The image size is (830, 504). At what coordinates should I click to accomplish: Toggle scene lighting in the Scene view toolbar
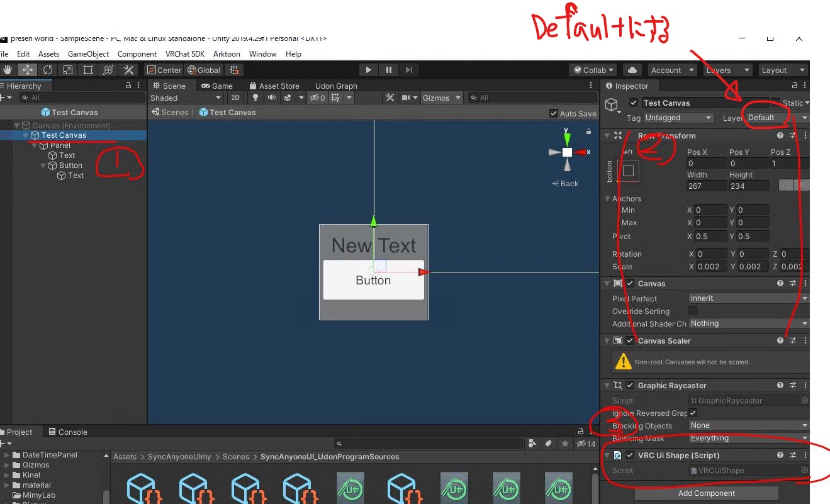pos(255,97)
